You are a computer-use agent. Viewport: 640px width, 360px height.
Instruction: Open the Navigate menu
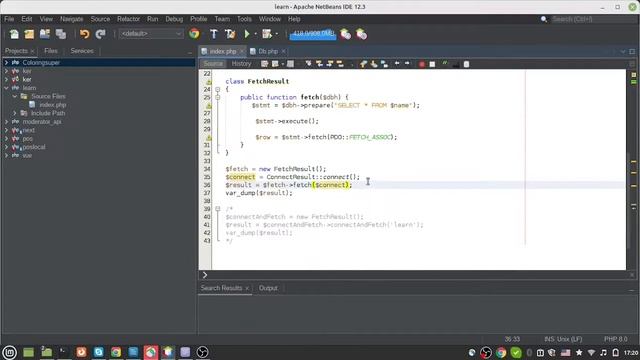71,19
